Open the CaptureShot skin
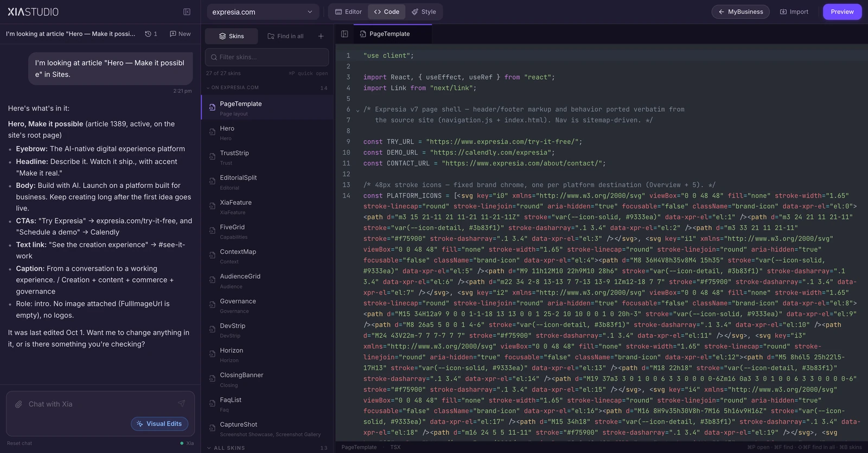The height and width of the screenshot is (453, 868). point(267,429)
